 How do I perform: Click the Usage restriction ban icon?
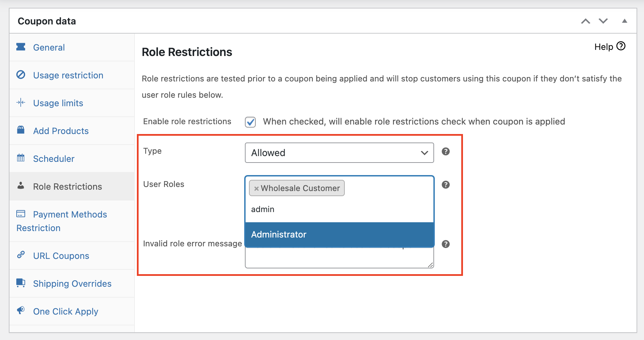(21, 75)
